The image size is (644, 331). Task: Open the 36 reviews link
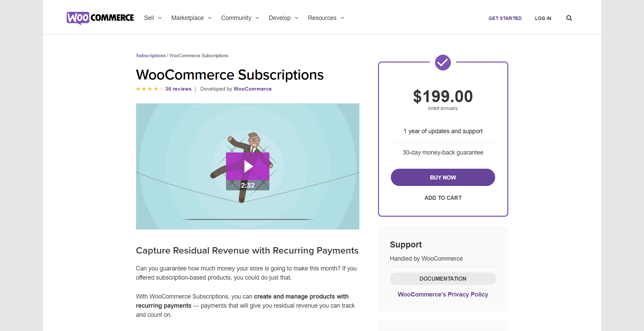178,89
